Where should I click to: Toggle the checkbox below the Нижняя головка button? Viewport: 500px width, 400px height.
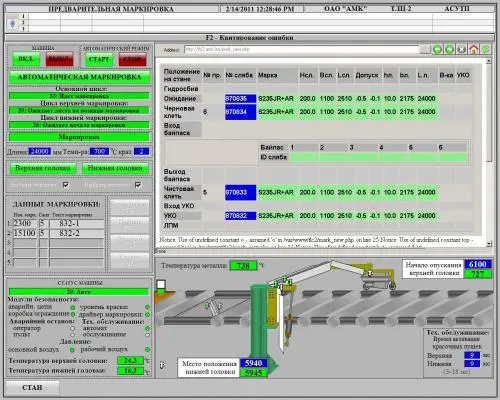(138, 185)
